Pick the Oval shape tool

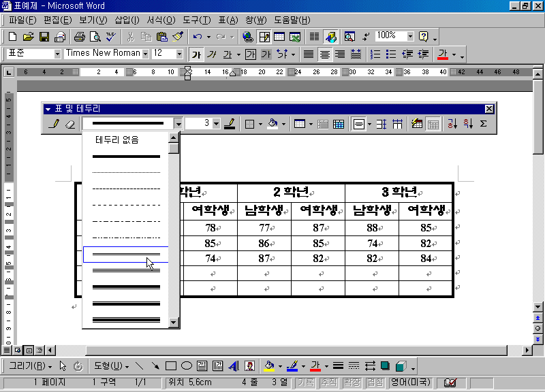[187, 366]
